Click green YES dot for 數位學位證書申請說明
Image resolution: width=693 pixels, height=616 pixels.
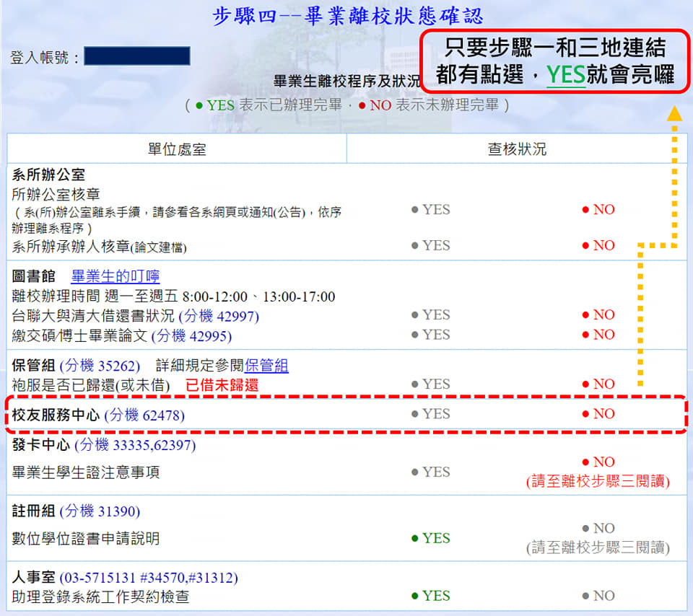click(415, 538)
